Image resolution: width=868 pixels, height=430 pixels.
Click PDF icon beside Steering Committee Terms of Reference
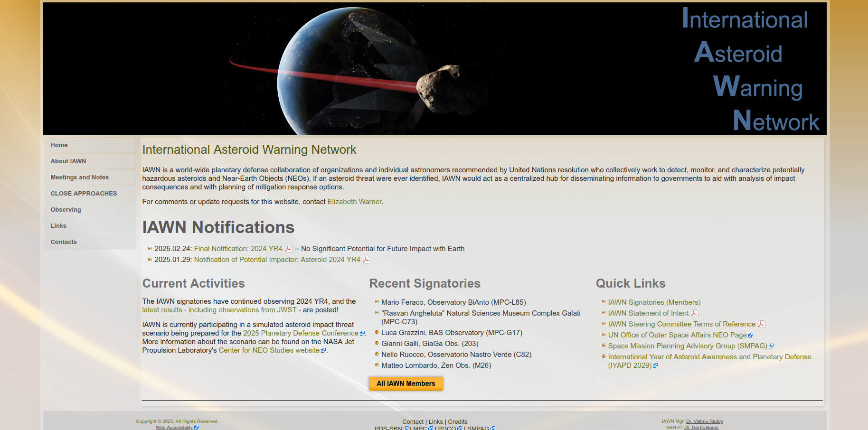click(x=761, y=324)
